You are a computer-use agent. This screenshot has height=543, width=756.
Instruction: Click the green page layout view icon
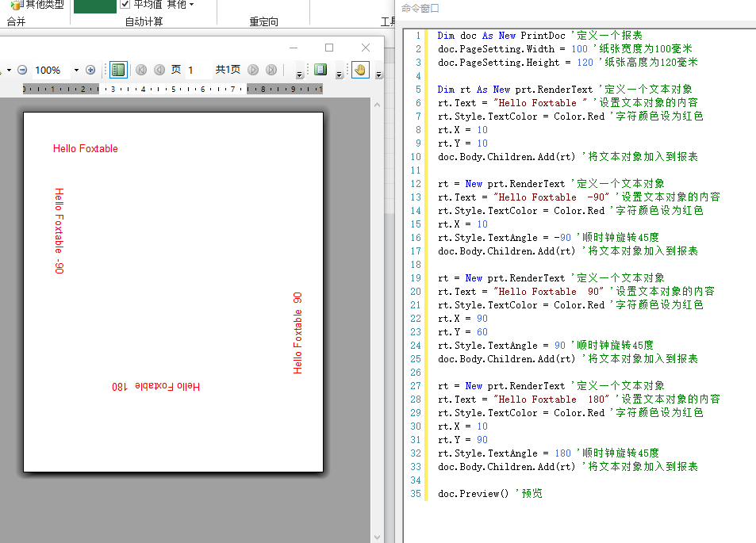[320, 70]
